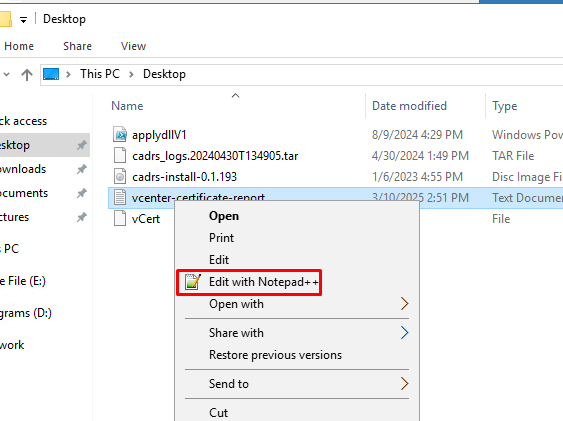Open the Programs (D:) drive in navigation pane
Viewport: 563px width, 421px height.
coord(26,313)
